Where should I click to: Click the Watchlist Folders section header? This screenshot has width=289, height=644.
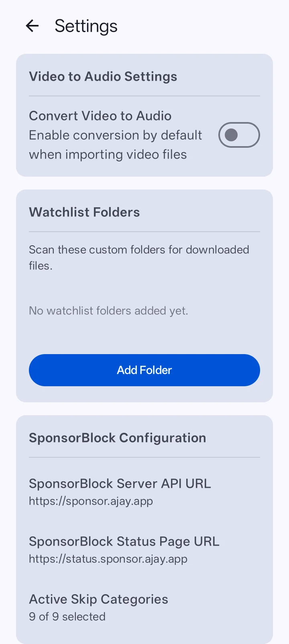coord(84,212)
